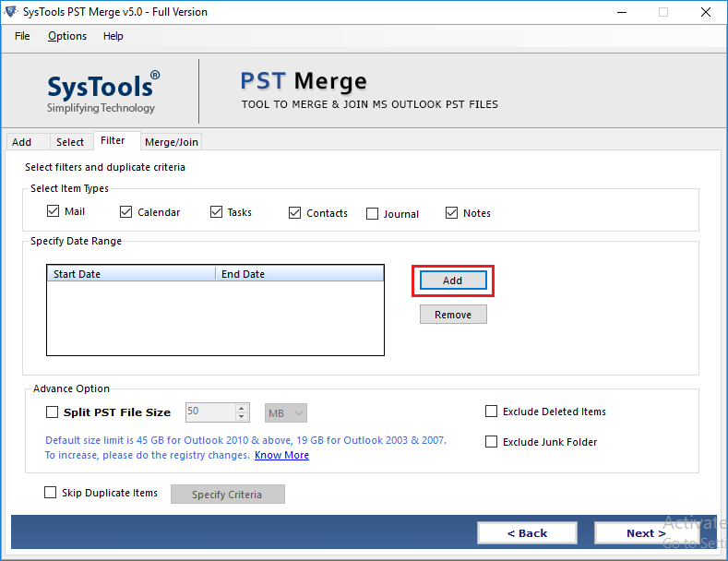The width and height of the screenshot is (728, 561).
Task: Go back with the Back button
Action: point(528,533)
